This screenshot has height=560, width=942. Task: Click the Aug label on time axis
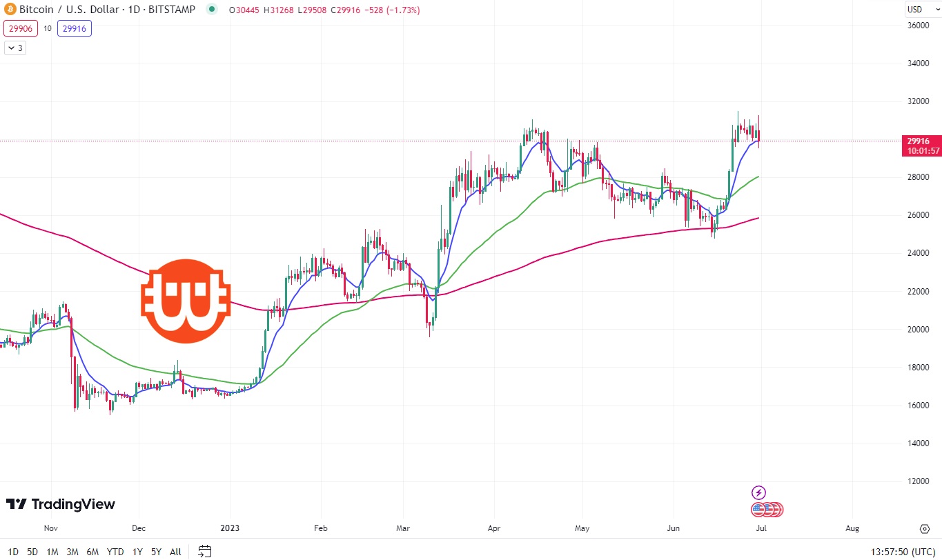pyautogui.click(x=852, y=529)
